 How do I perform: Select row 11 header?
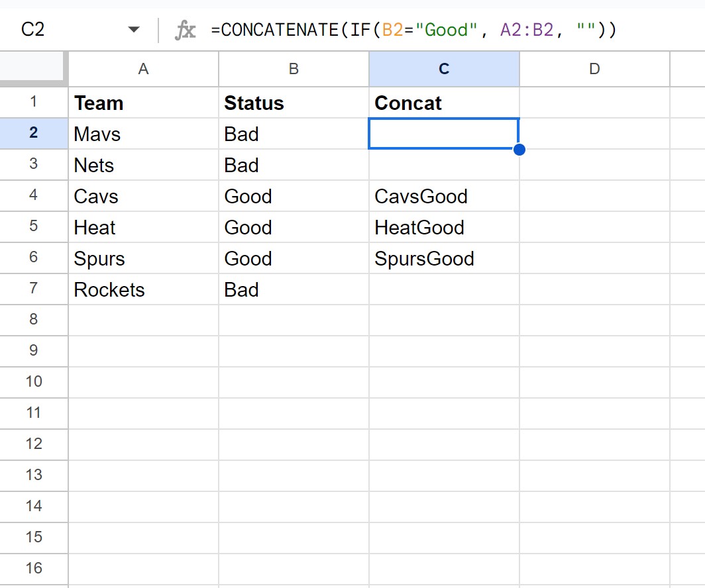[34, 413]
